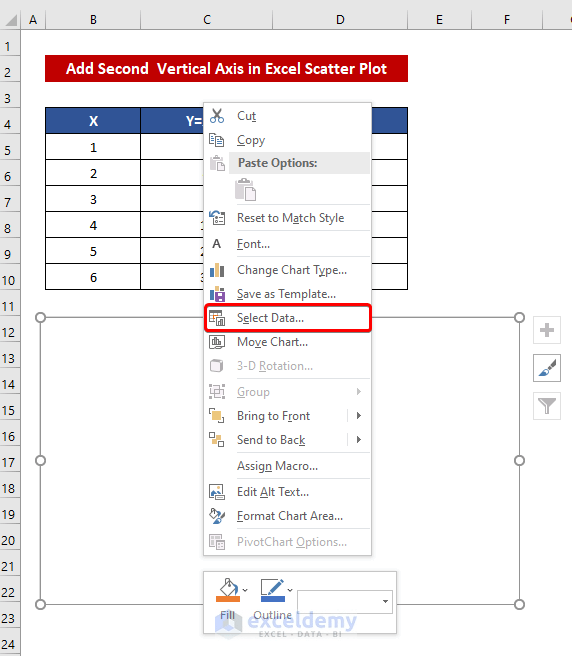Open Chart Elements plus button

click(546, 330)
